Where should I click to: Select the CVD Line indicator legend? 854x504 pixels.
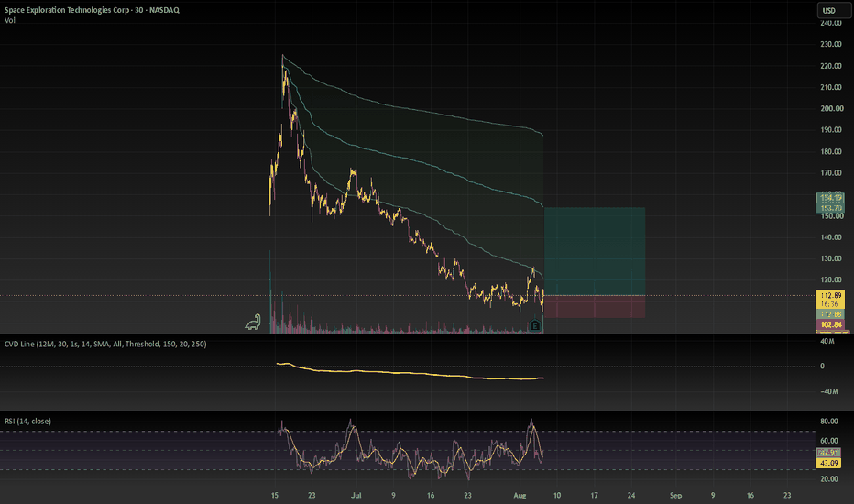coord(105,344)
